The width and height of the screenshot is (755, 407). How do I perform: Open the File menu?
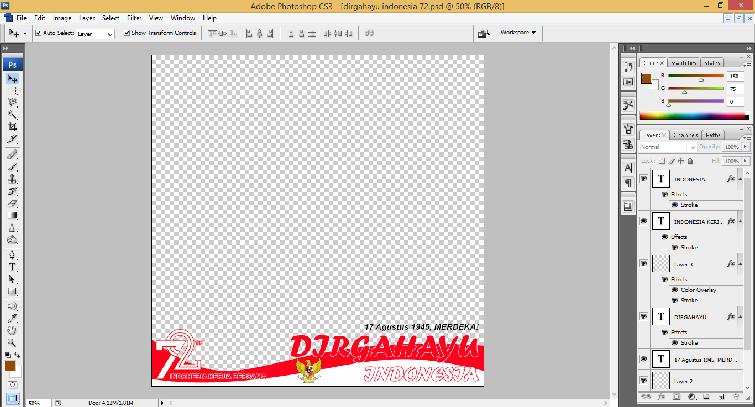coord(21,18)
